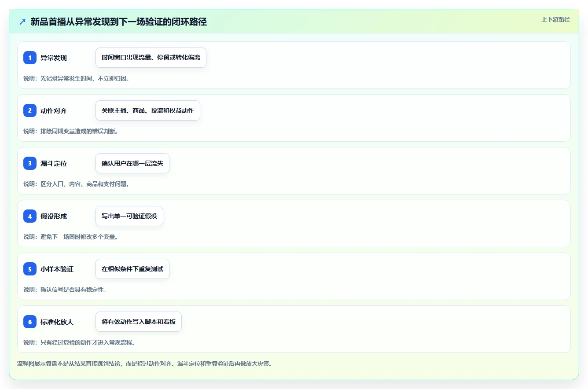Select the step name 假设形成

(54, 217)
